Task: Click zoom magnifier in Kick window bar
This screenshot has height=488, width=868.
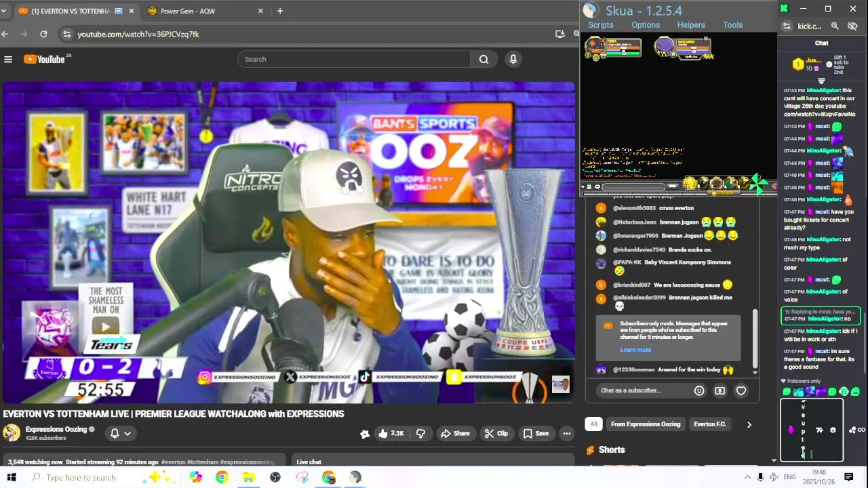Action: [835, 26]
